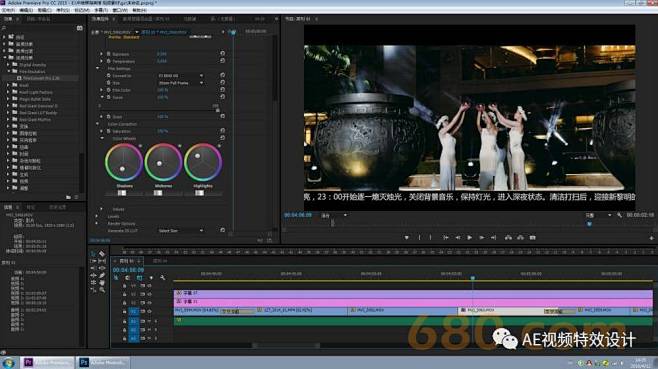
Task: Toggle Temperature animation stopwatch
Action: [108, 61]
